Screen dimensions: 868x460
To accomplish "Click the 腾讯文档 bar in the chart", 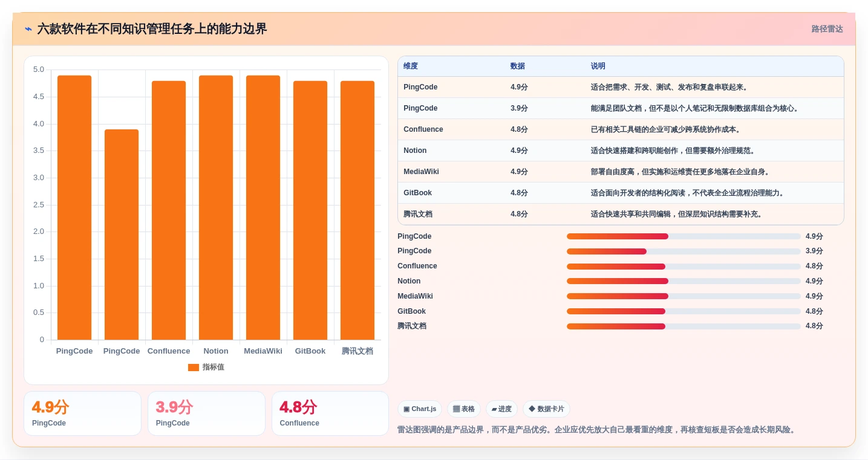I will coord(357,210).
